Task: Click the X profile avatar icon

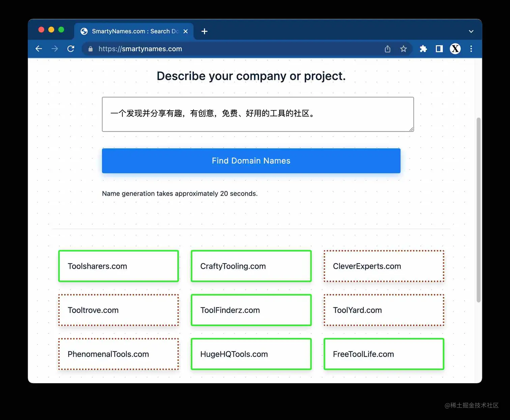Action: coord(455,49)
